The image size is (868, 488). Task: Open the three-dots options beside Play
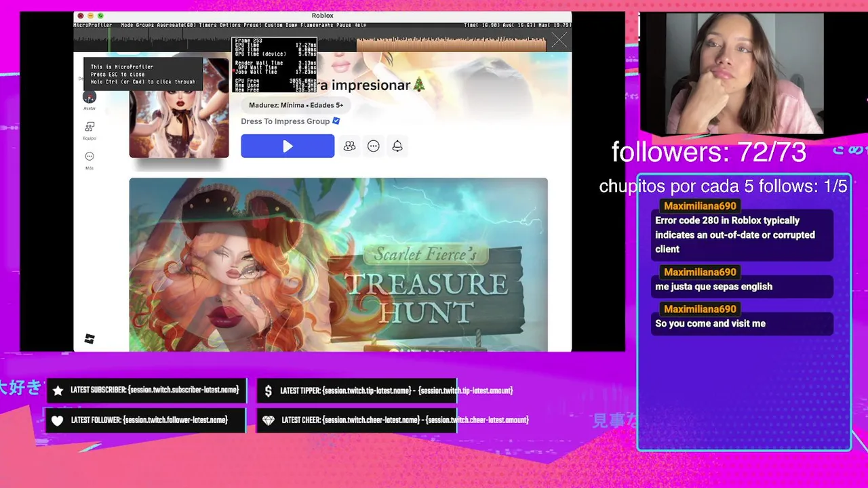coord(373,146)
